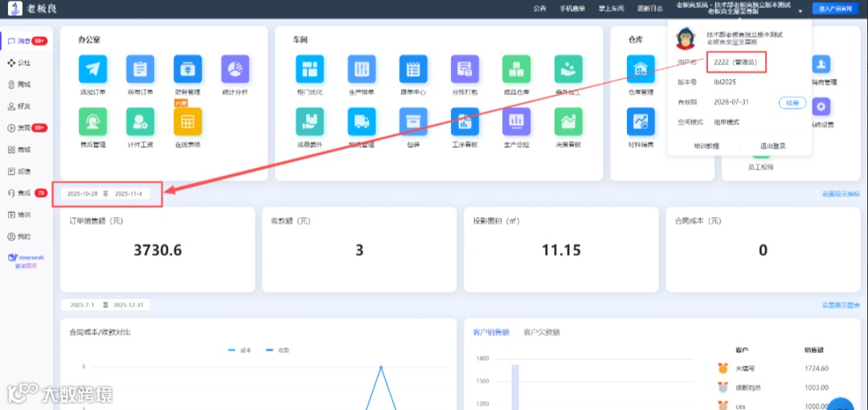Click the 投影面积 value 11.15

pos(561,251)
